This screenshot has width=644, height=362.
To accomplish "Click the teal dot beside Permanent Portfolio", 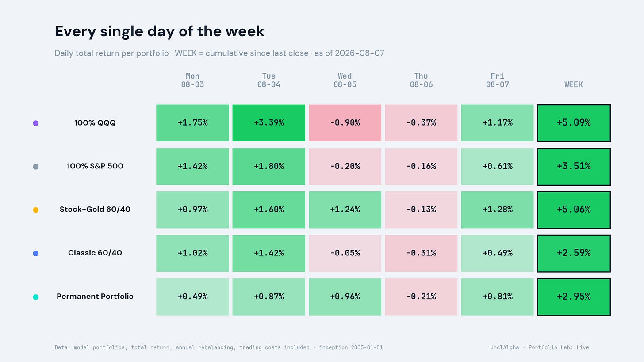I will pyautogui.click(x=36, y=297).
